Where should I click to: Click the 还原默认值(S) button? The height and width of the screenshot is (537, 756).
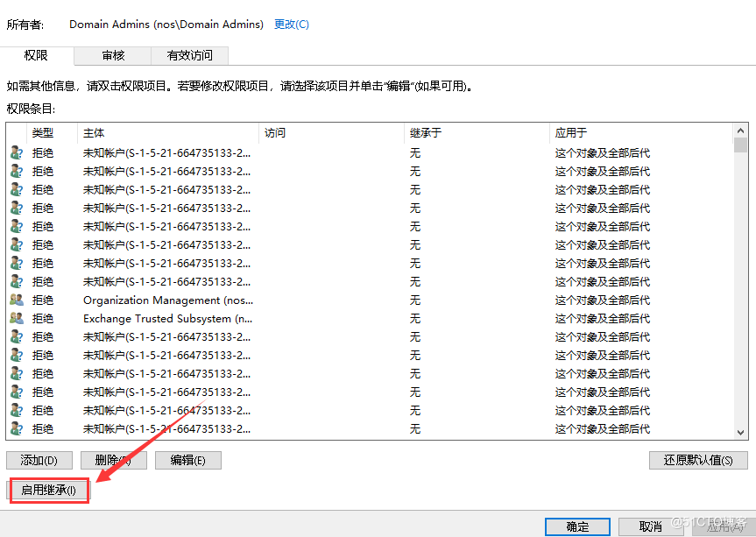pyautogui.click(x=698, y=461)
